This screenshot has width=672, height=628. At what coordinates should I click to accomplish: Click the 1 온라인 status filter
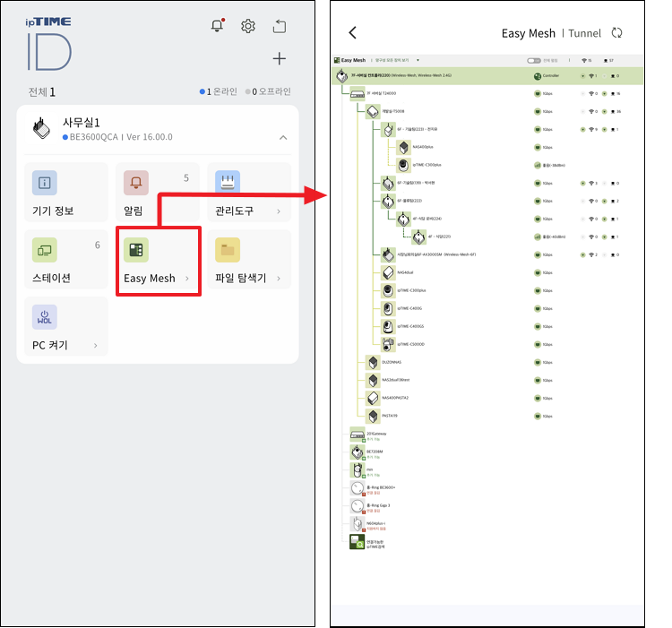[218, 91]
